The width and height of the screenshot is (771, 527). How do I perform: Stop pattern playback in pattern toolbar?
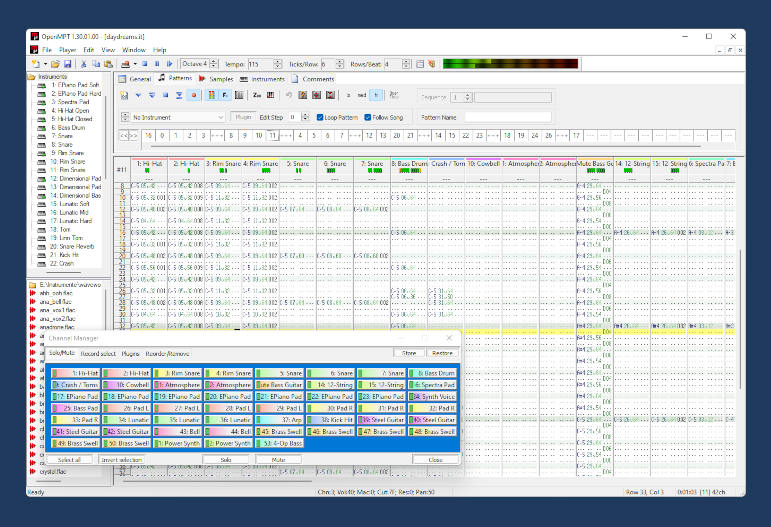(x=166, y=95)
